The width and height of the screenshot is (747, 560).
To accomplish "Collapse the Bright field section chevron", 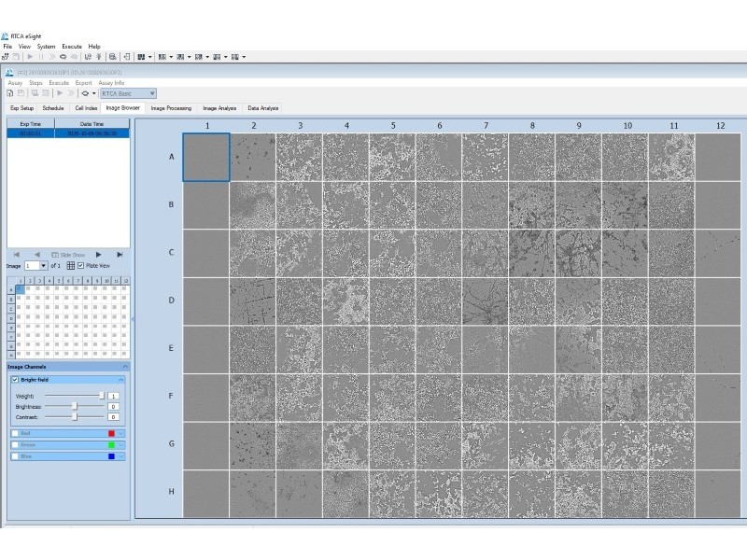I will click(121, 380).
